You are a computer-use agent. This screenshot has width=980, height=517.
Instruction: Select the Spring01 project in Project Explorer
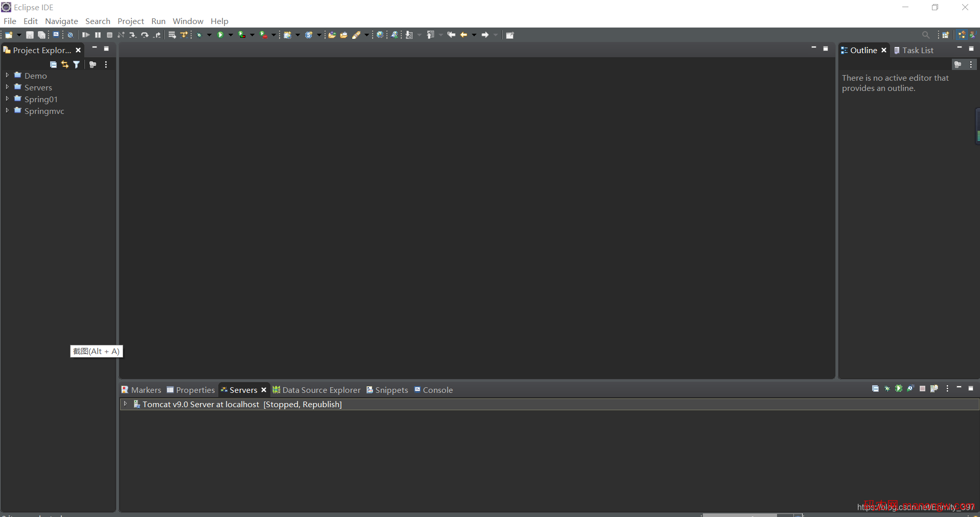[41, 99]
